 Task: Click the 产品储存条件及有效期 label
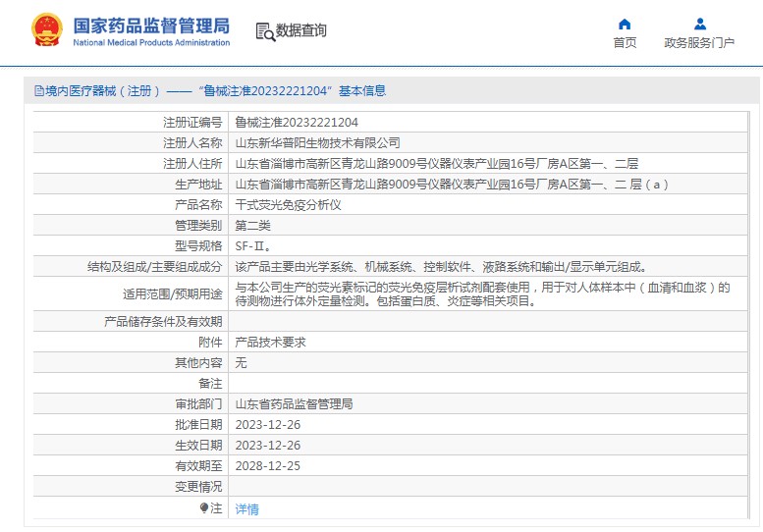click(163, 321)
